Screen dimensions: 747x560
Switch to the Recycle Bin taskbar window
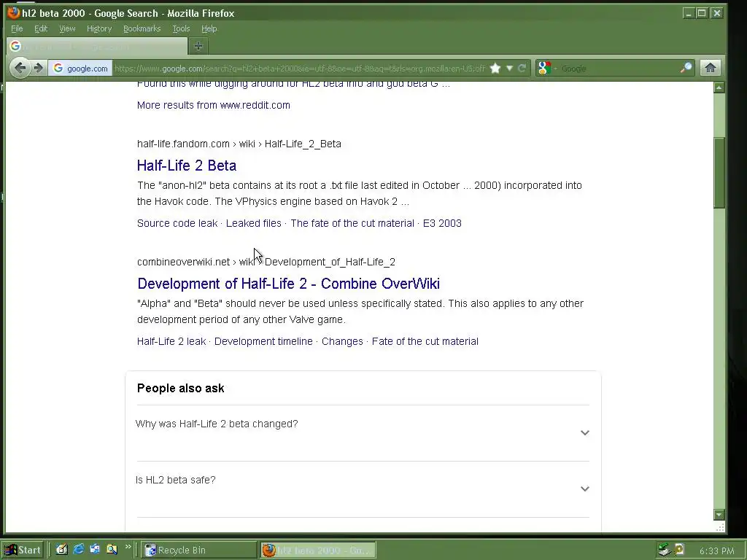click(198, 550)
